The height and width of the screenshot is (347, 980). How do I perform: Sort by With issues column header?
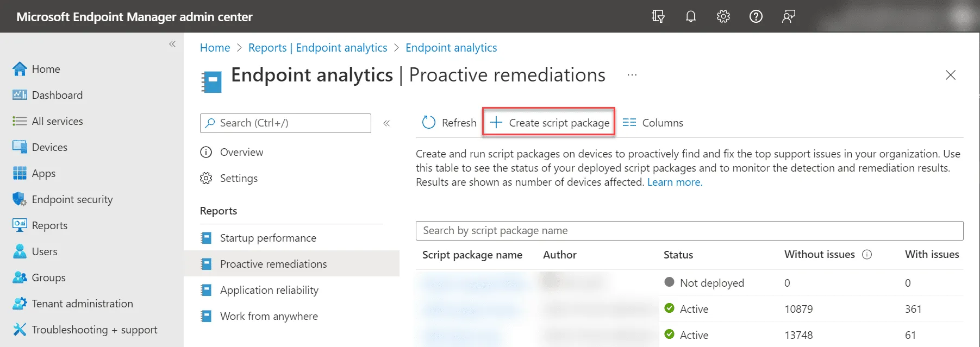click(932, 254)
